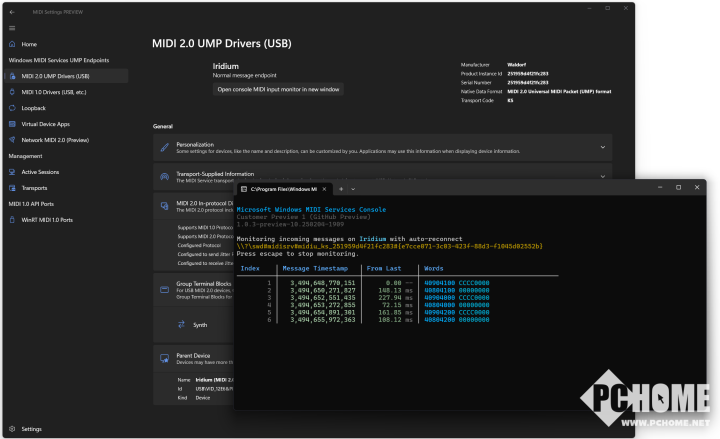Open Home page label
Image resolution: width=720 pixels, height=439 pixels.
[29, 45]
